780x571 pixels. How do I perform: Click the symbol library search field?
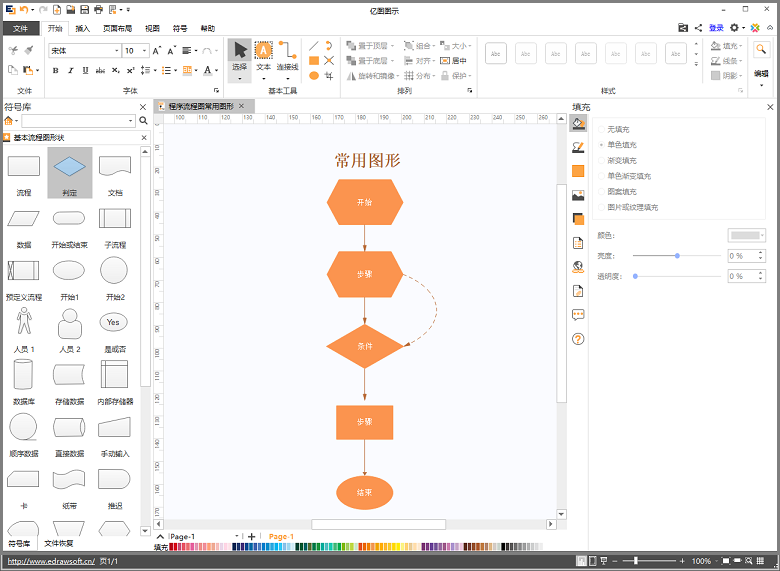tap(74, 120)
